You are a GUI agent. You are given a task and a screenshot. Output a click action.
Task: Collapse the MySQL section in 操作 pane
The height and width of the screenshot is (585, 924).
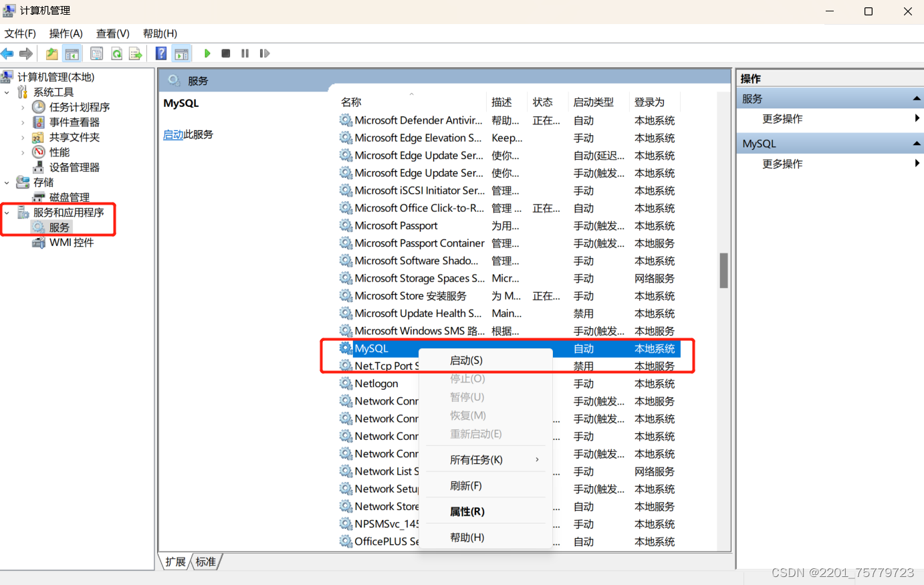coord(915,143)
